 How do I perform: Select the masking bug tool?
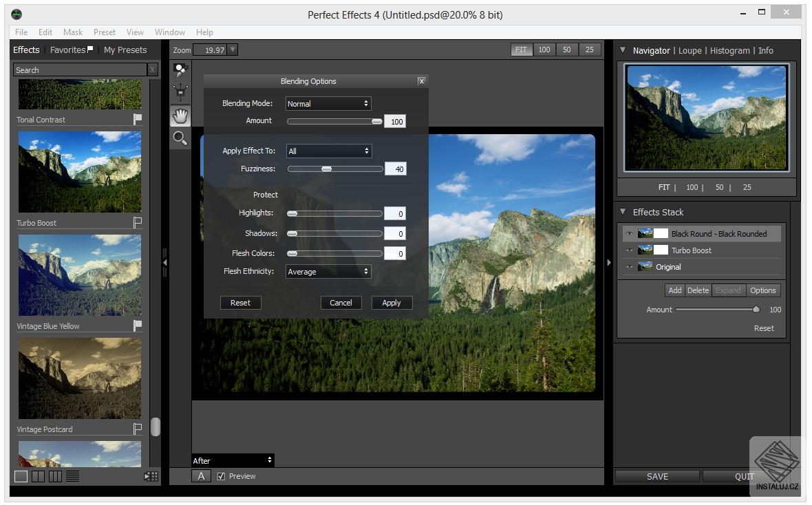(x=180, y=92)
